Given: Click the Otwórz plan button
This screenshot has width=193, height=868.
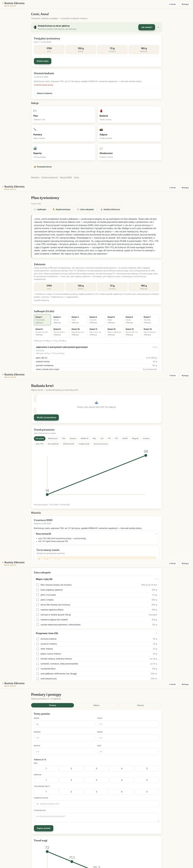Looking at the screenshot, I should point(43,61).
